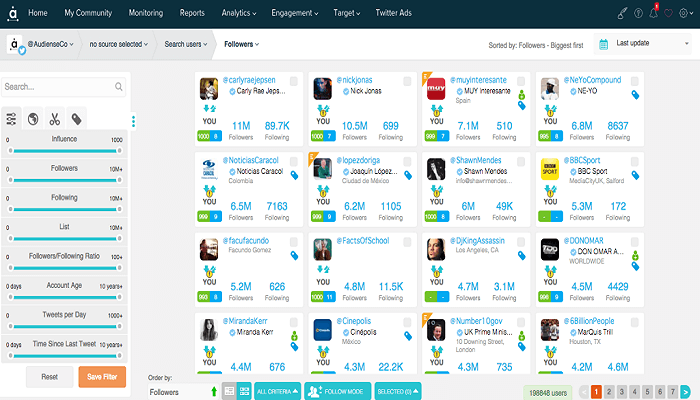Screen dimensions: 700x400
Task: Open the notifications bell icon
Action: [654, 13]
